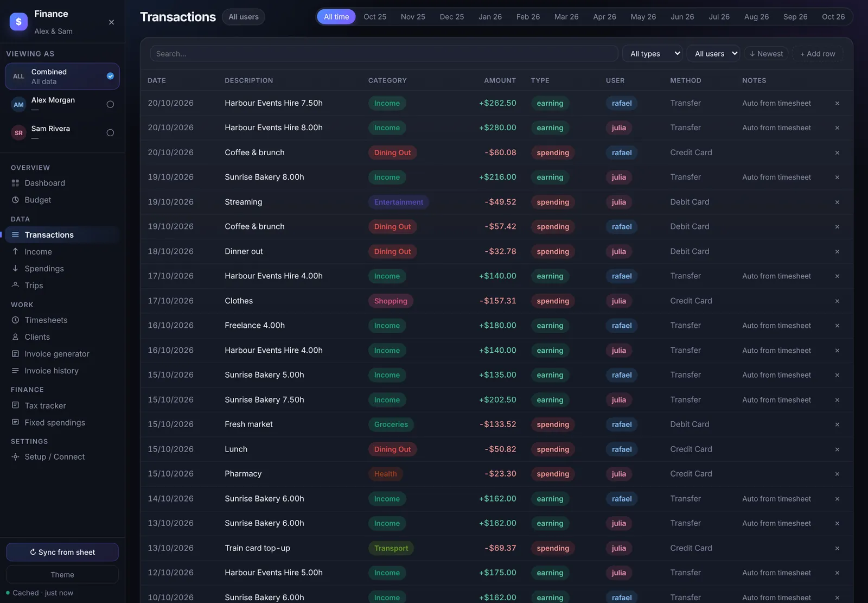
Task: Click the Shopping category tag on Clothes
Action: click(391, 301)
